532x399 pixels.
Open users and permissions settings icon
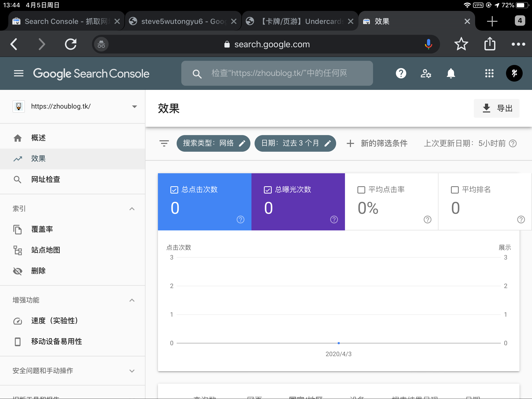426,74
